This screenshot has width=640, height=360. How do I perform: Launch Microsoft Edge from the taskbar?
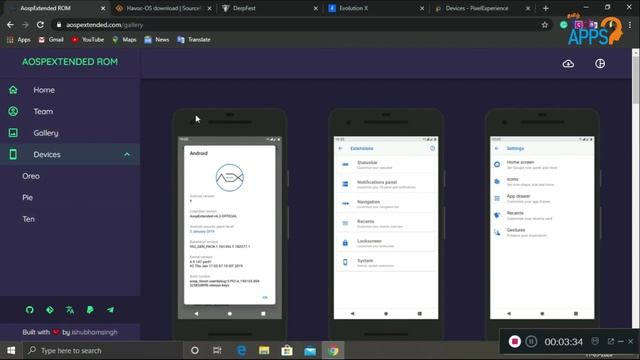(x=241, y=350)
